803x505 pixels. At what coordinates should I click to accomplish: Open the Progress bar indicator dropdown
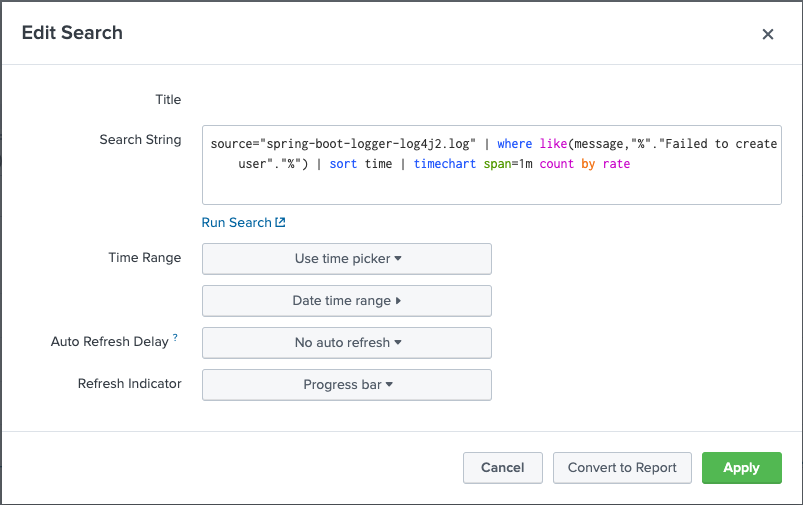[347, 384]
